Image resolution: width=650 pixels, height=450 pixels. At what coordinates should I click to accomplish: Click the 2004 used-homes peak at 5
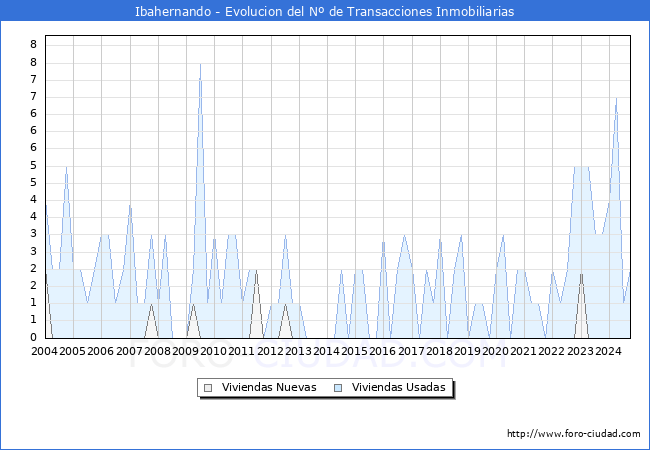coord(66,167)
